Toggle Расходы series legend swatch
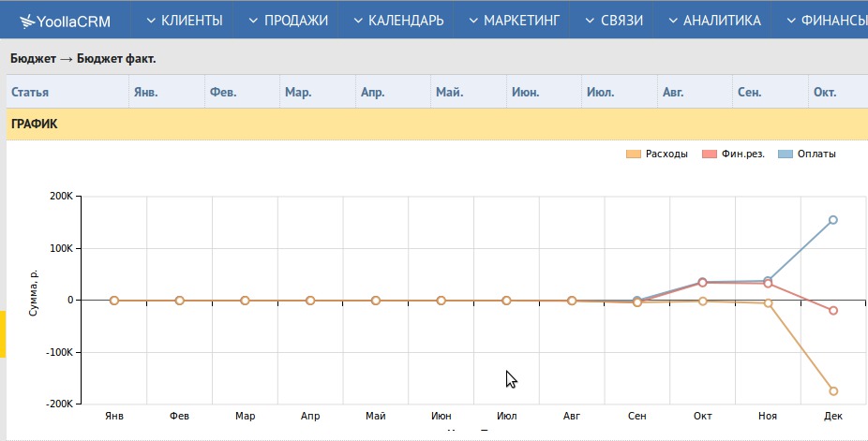The width and height of the screenshot is (868, 441). point(634,154)
